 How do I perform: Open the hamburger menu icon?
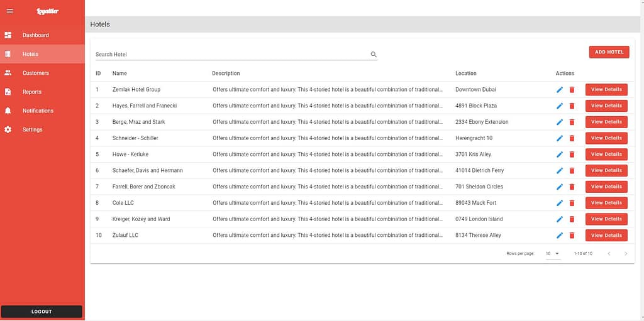point(9,11)
